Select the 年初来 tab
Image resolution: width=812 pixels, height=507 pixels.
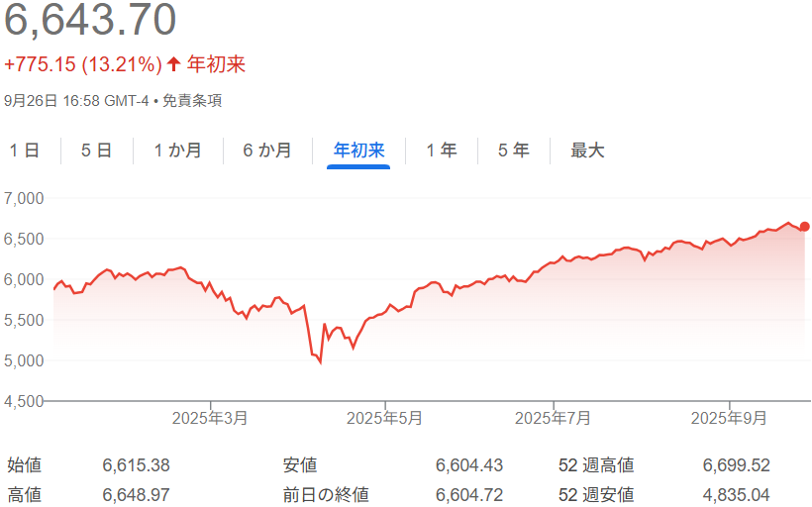358,151
